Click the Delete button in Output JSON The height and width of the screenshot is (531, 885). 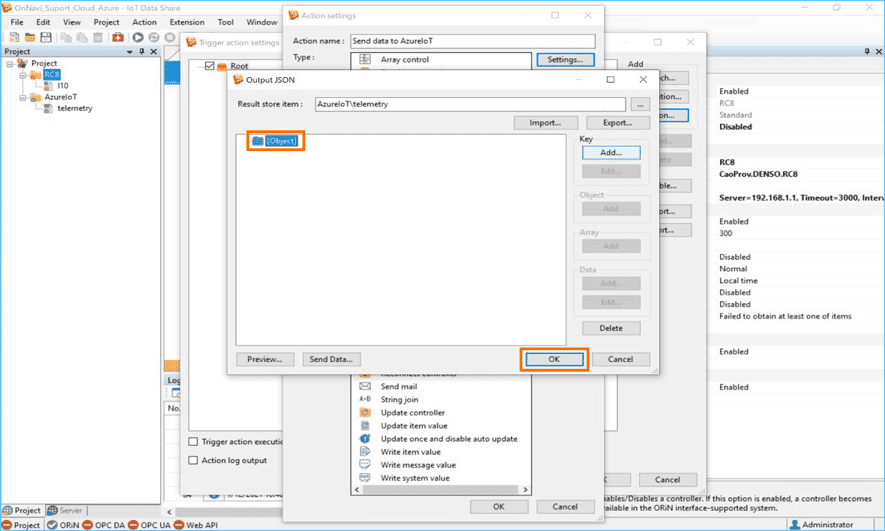(x=611, y=328)
